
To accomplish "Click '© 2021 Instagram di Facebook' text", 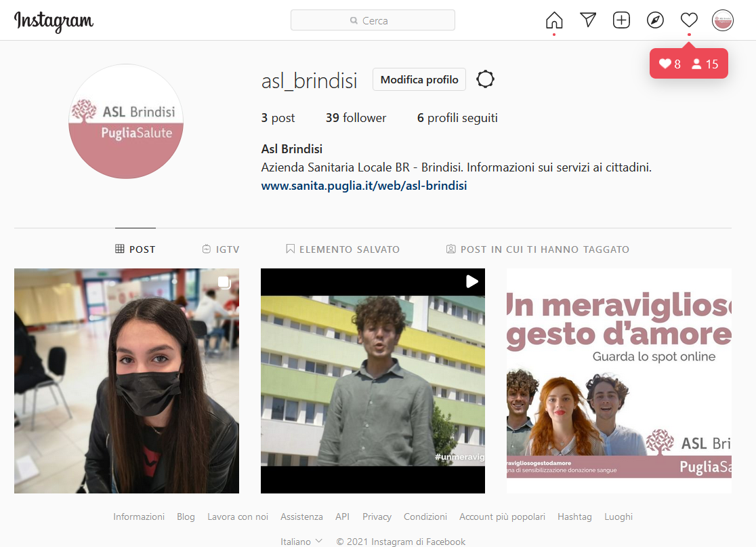I will tap(400, 541).
